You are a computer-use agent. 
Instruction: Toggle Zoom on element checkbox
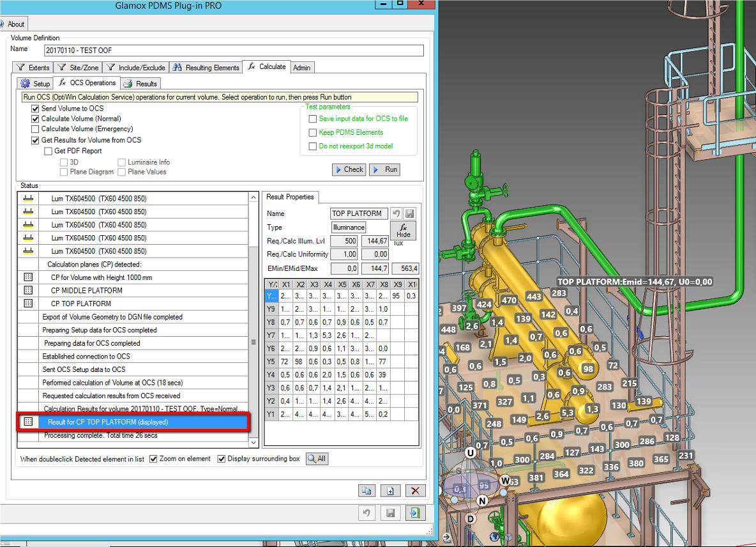153,459
